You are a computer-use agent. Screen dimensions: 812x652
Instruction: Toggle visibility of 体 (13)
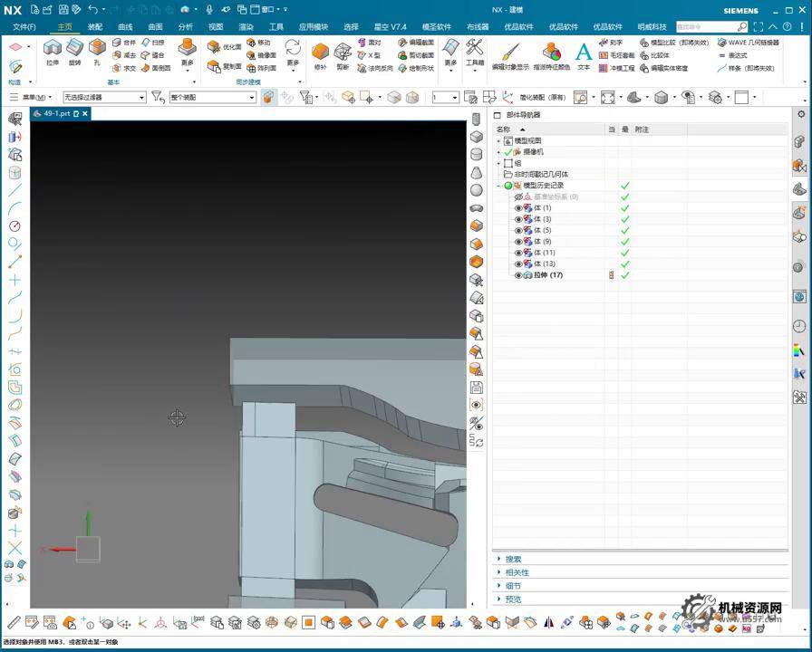pos(518,264)
